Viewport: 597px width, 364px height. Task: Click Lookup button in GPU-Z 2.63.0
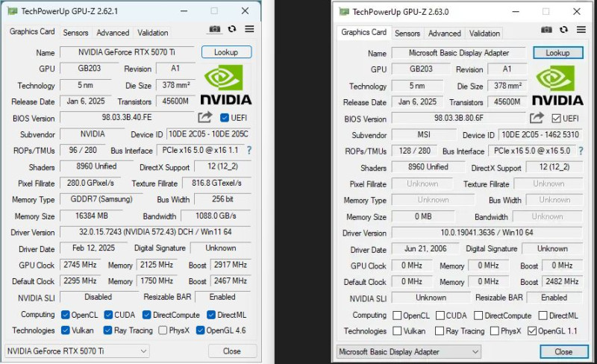[x=557, y=53]
